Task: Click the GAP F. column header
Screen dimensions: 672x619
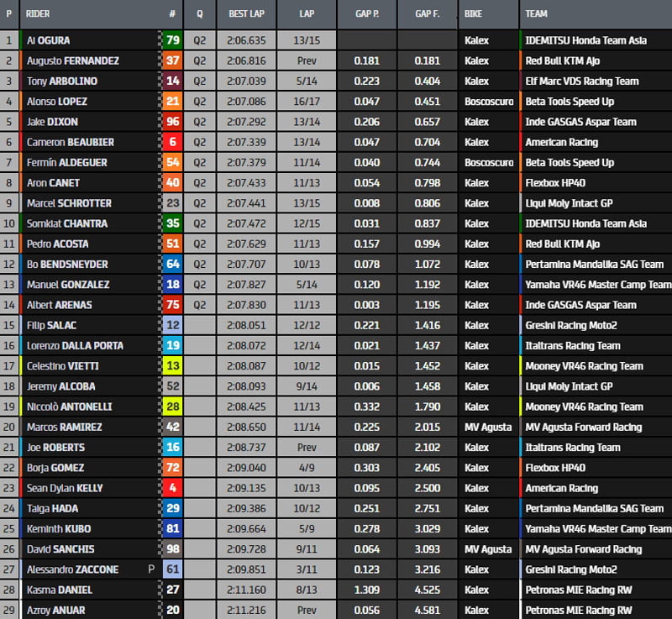Action: pos(428,14)
